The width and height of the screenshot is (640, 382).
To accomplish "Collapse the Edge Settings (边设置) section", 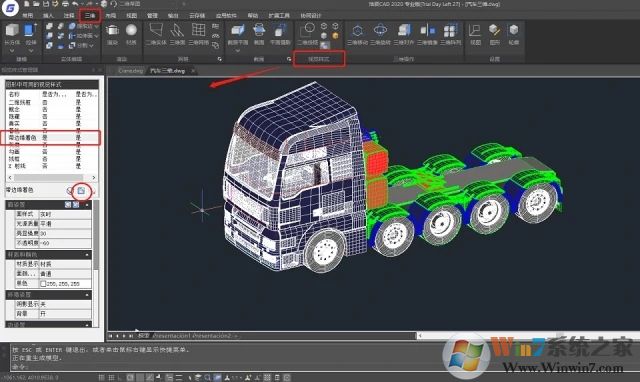I will [x=87, y=325].
